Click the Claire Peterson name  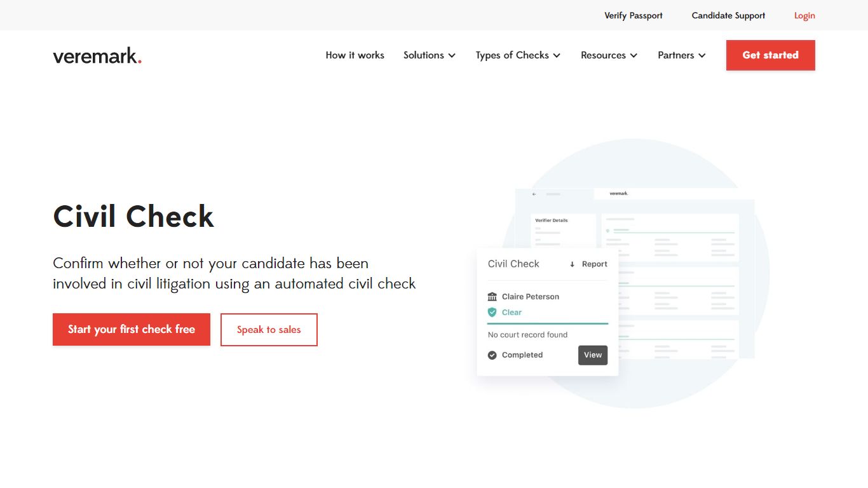531,297
